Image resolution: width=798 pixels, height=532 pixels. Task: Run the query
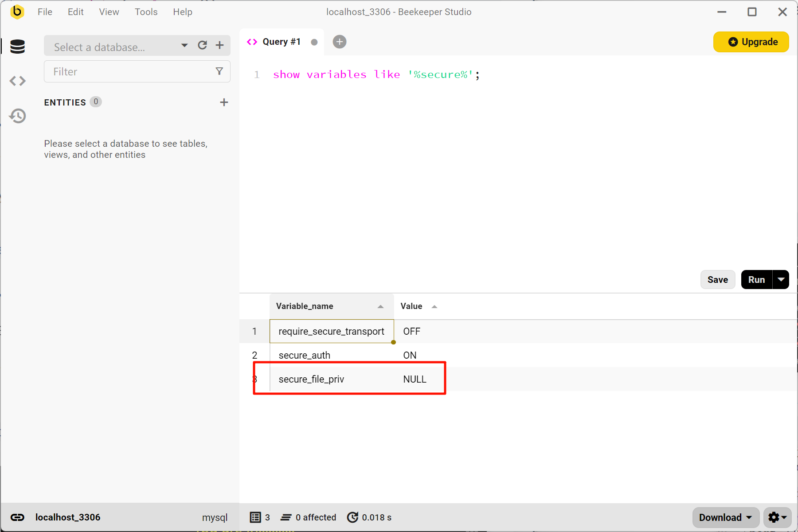[x=757, y=280]
